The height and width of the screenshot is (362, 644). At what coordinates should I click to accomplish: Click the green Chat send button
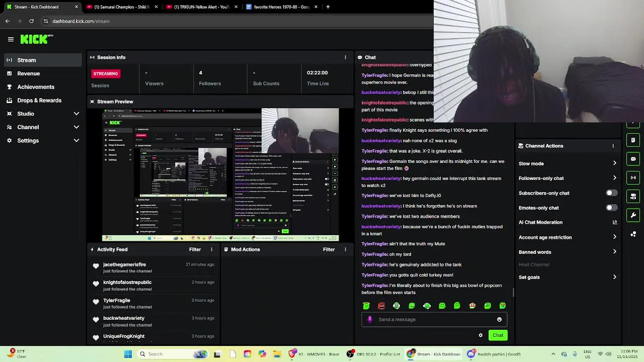point(498,335)
